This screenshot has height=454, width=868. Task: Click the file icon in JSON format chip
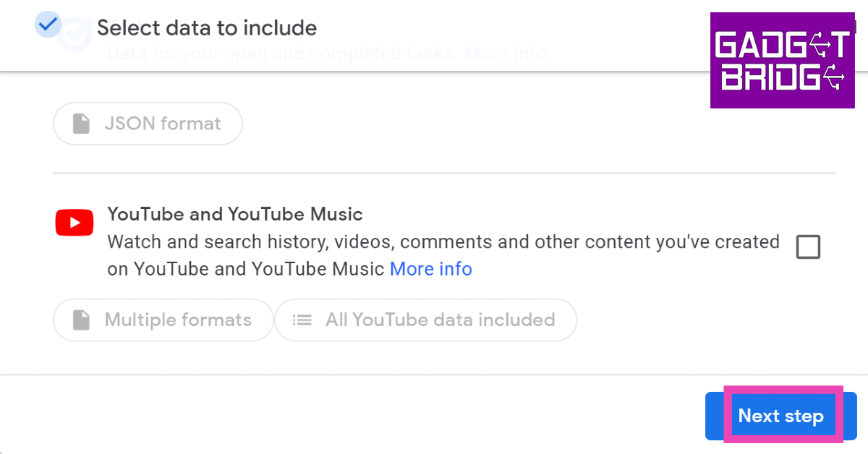coord(81,124)
